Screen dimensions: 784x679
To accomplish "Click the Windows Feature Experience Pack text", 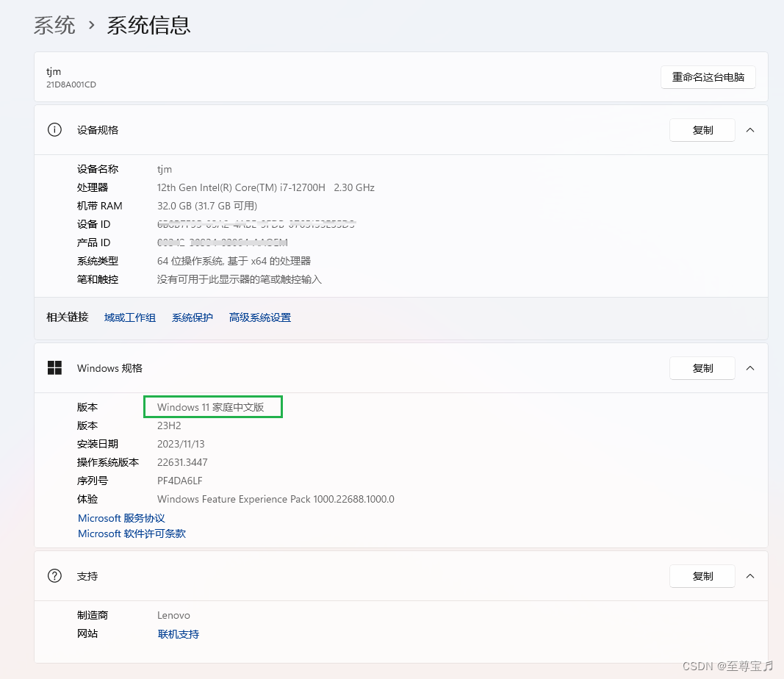I will tap(276, 499).
